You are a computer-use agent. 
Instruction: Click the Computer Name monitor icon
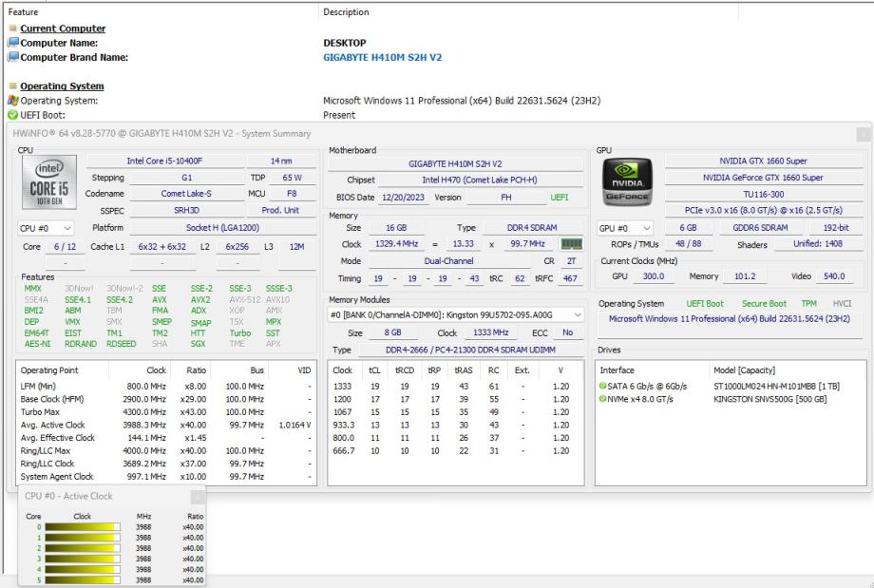[13, 43]
